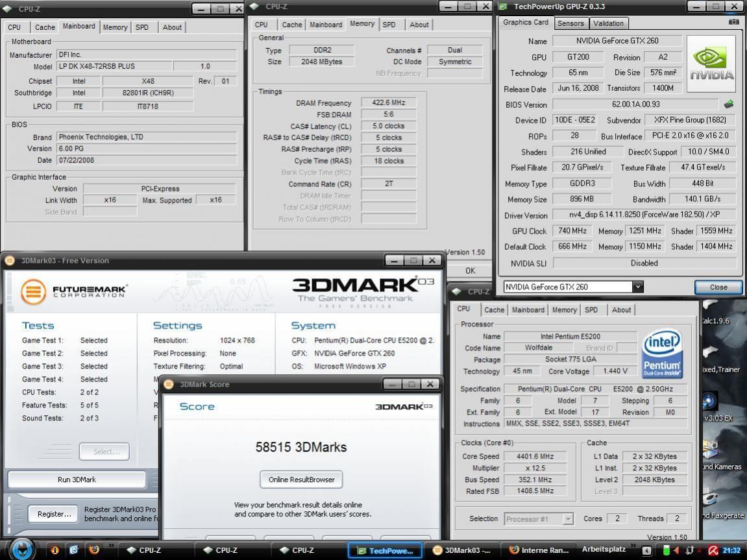This screenshot has width=747, height=560.
Task: Open the Sensors tab in GPU-Z
Action: pyautogui.click(x=570, y=23)
